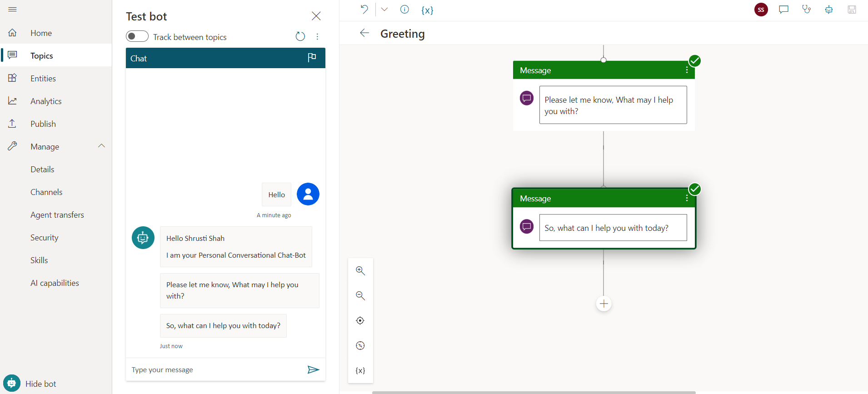The height and width of the screenshot is (394, 868).
Task: Reset the test conversation
Action: [300, 36]
